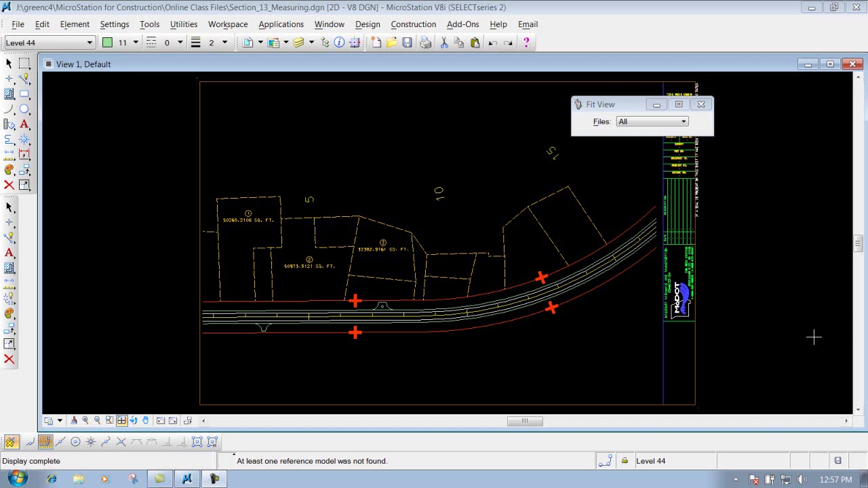Toggle the lock icon in status bar
Image resolution: width=868 pixels, height=488 pixels.
(x=625, y=461)
